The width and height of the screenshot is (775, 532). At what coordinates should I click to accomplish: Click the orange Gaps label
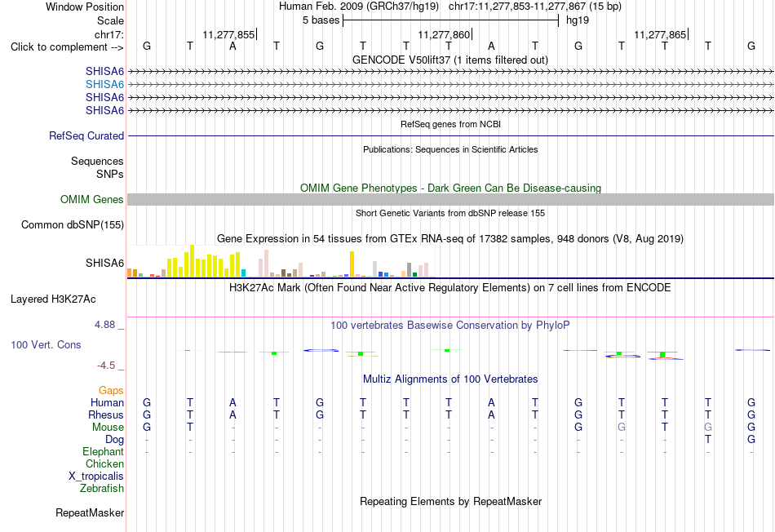[x=111, y=391]
